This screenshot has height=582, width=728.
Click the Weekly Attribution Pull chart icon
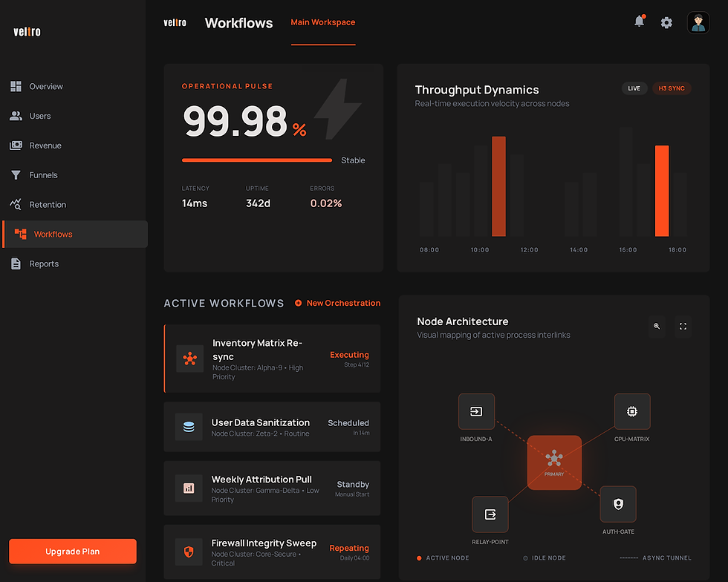189,488
